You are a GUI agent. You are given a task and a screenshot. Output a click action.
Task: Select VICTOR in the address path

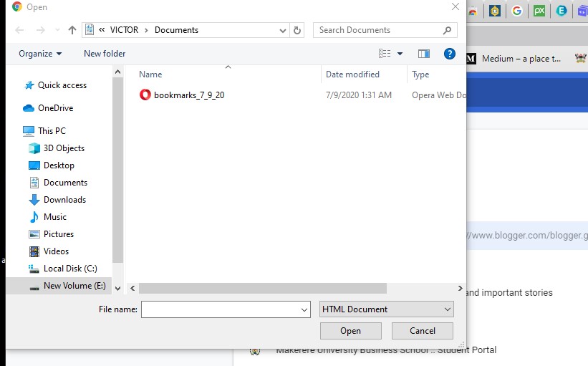coord(124,30)
